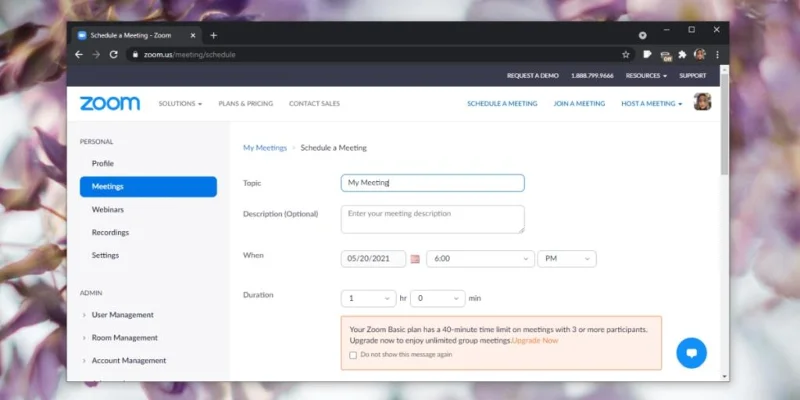Expand the Host a Meeting menu
Screen dimensions: 800x400
pos(652,104)
